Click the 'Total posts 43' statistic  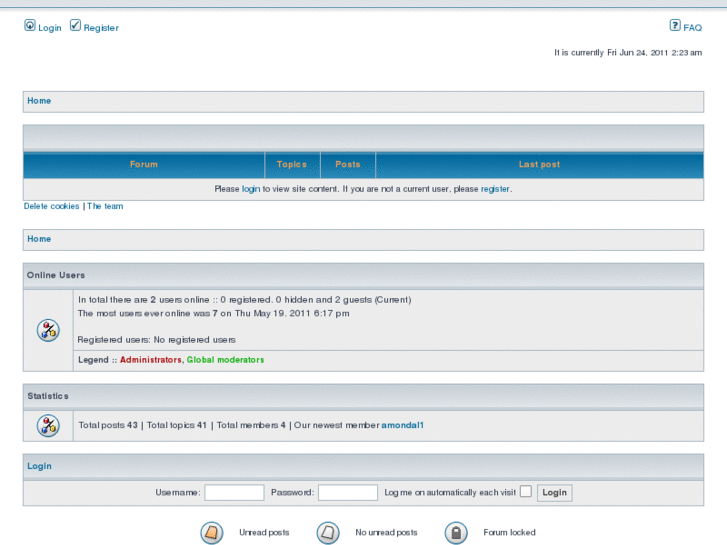point(108,425)
